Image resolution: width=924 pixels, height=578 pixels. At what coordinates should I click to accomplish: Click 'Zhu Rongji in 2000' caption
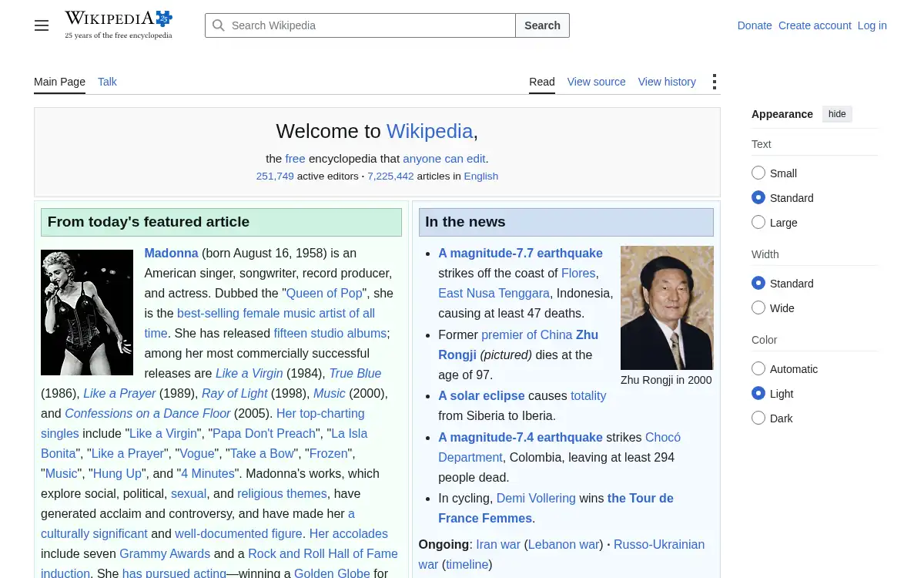666,380
